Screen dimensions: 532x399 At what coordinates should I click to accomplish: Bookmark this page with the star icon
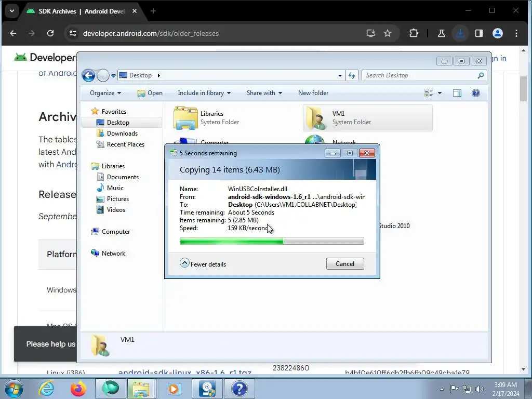point(388,33)
